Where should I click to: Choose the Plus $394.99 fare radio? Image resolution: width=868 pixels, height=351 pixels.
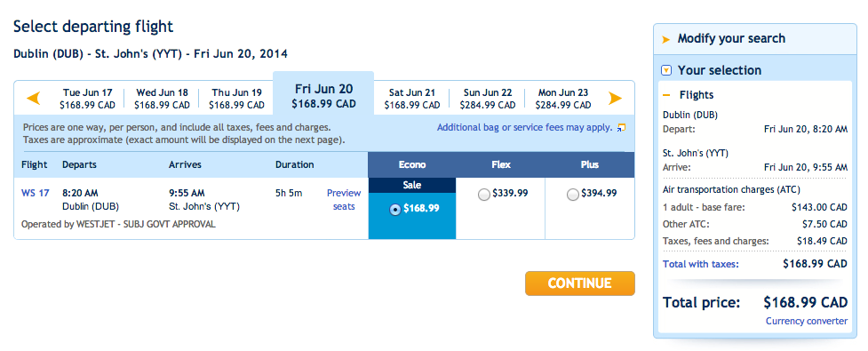click(573, 195)
